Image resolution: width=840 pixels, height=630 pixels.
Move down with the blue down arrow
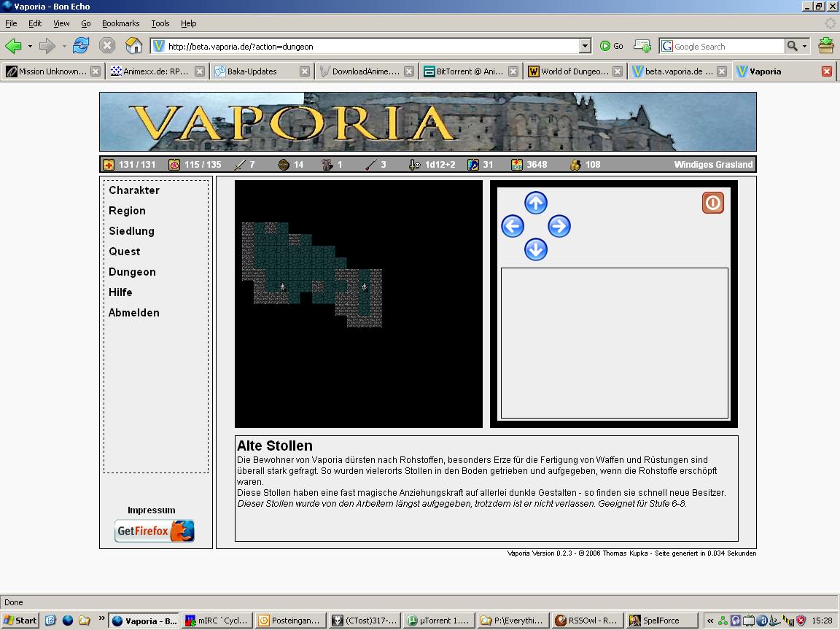(x=536, y=249)
